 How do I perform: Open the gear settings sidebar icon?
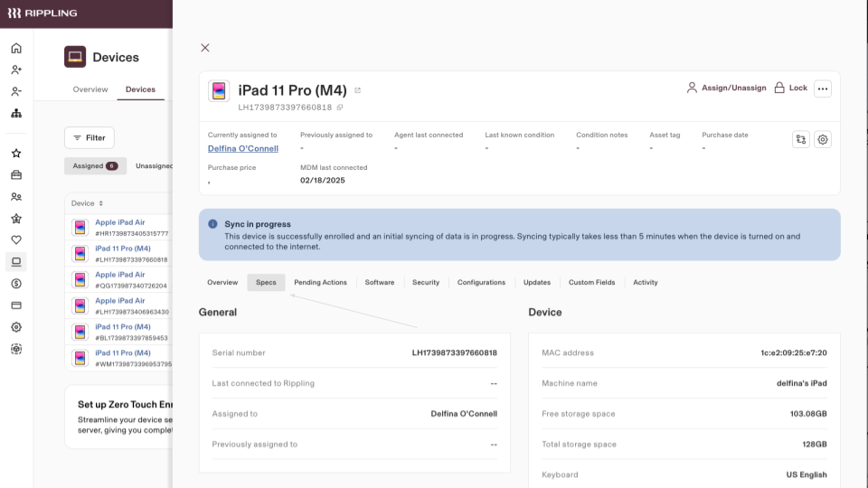pos(16,327)
